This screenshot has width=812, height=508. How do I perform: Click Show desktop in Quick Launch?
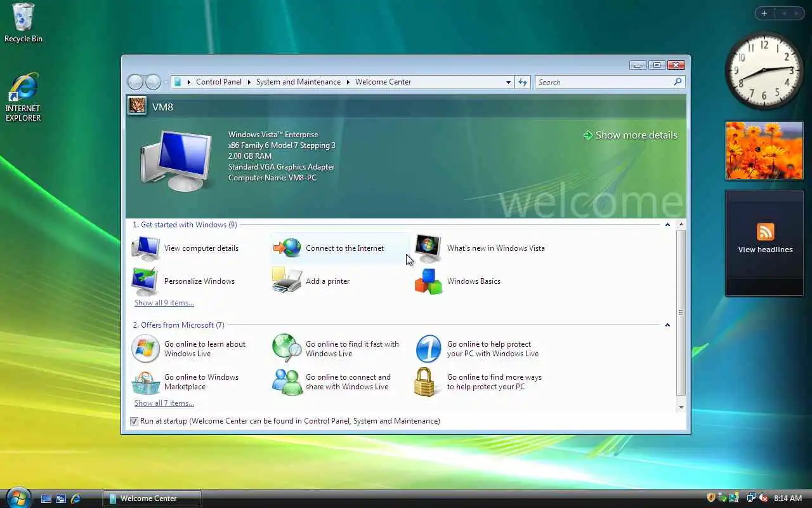[46, 498]
